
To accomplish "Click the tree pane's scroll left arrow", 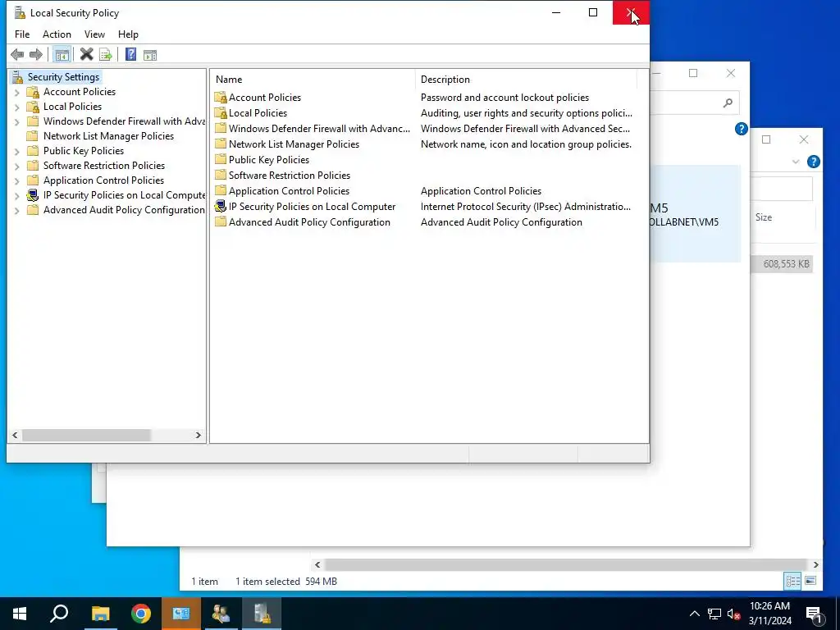I will click(15, 435).
